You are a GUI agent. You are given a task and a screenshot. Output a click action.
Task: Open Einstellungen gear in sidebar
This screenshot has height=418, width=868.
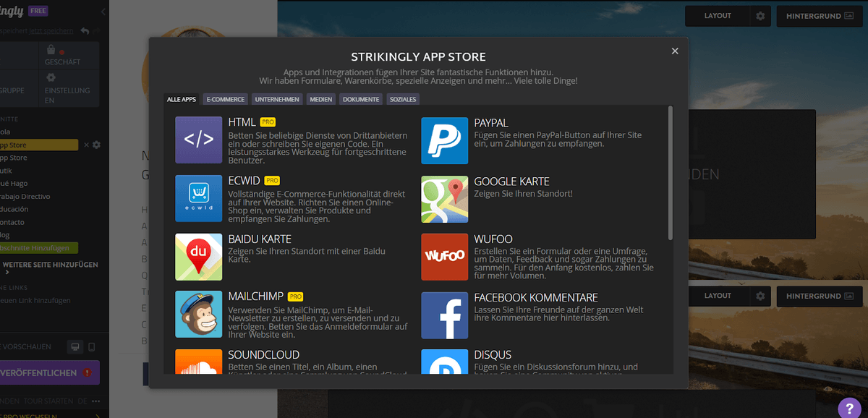51,78
